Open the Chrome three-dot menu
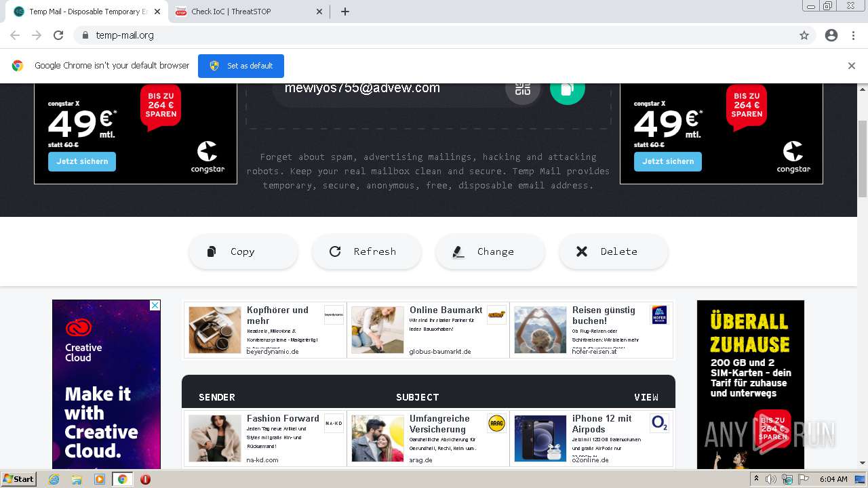This screenshot has width=868, height=488. pos(853,35)
